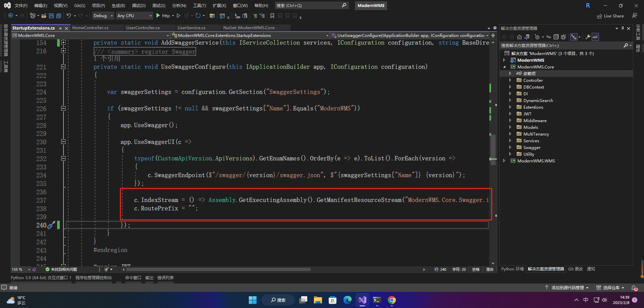
Task: Open the Any CPU platform dropdown
Action: coord(134,16)
